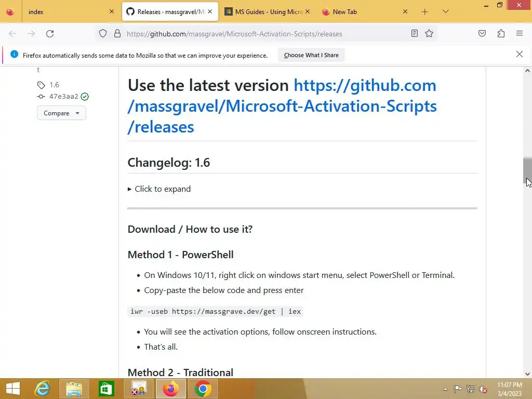
Task: Open a new tab with plus button
Action: point(425,12)
